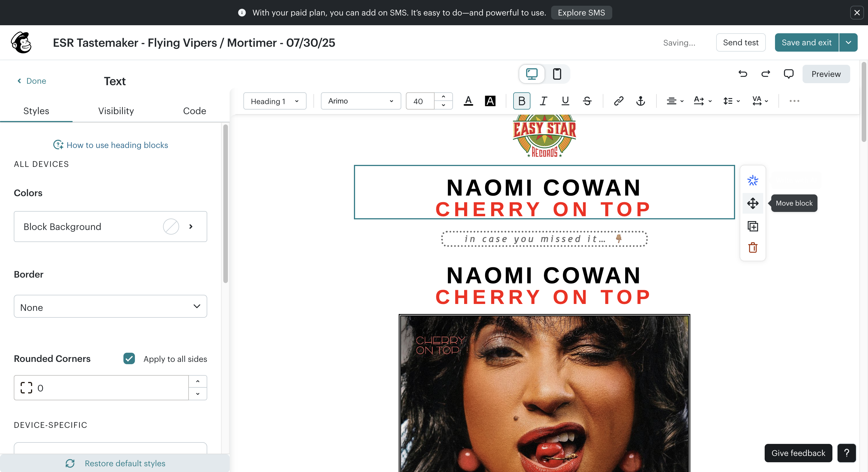This screenshot has width=868, height=472.
Task: Click the banner info icon
Action: pos(242,12)
